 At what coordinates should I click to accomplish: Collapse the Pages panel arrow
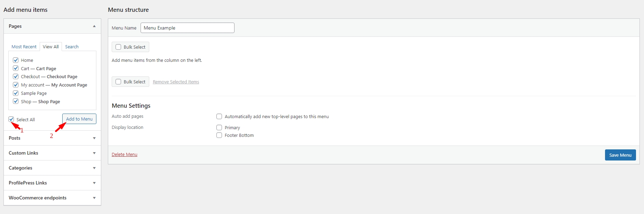[x=94, y=26]
